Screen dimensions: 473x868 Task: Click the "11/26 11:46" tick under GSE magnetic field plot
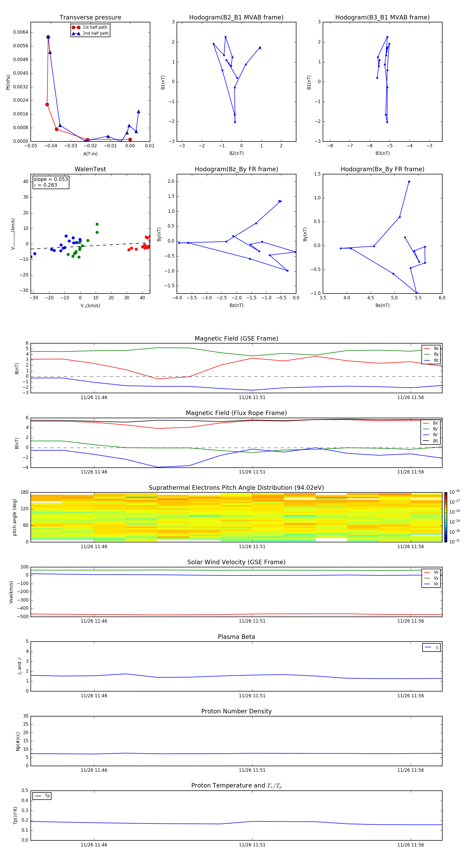(x=94, y=397)
